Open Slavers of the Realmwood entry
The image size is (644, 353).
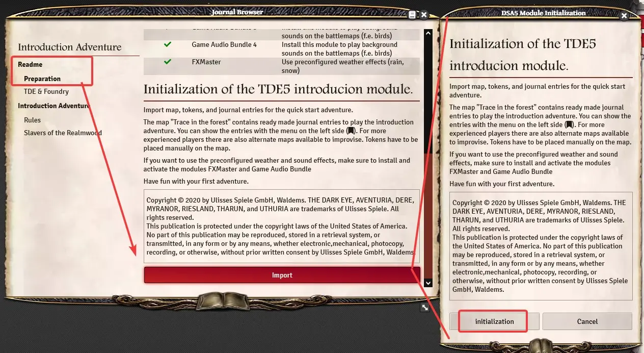click(63, 133)
